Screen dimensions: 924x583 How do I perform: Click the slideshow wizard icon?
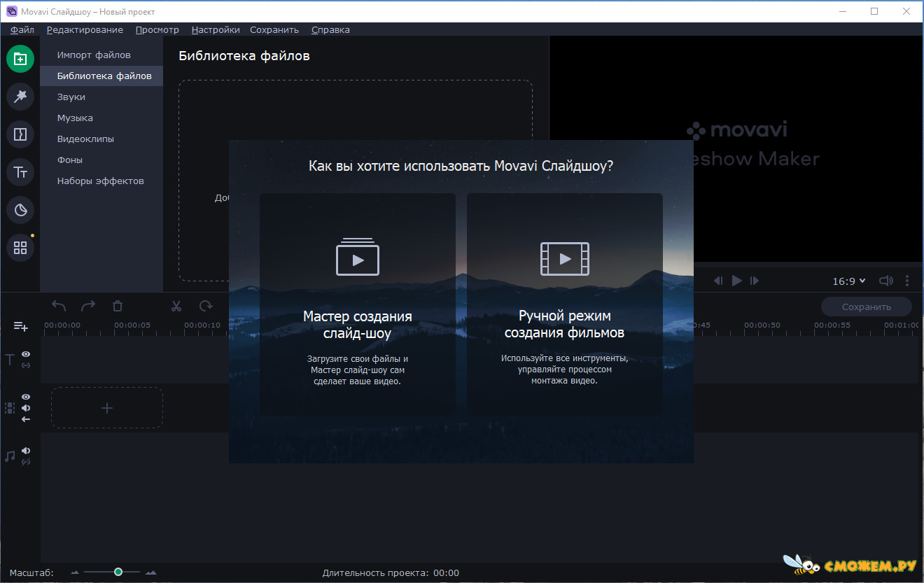(x=358, y=258)
